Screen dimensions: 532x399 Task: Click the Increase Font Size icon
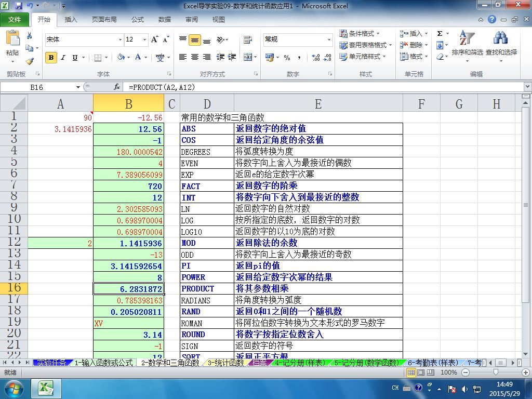click(154, 39)
